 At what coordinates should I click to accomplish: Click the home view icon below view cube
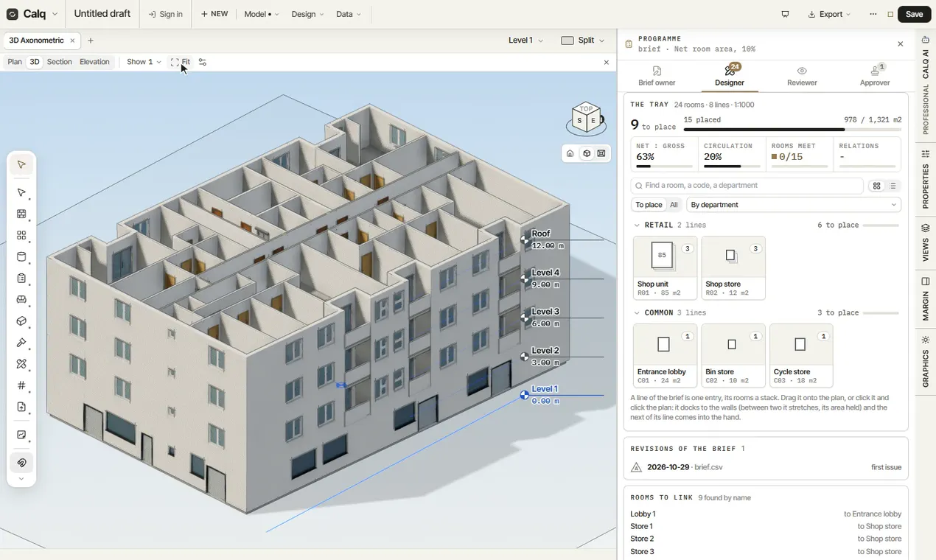(x=570, y=154)
